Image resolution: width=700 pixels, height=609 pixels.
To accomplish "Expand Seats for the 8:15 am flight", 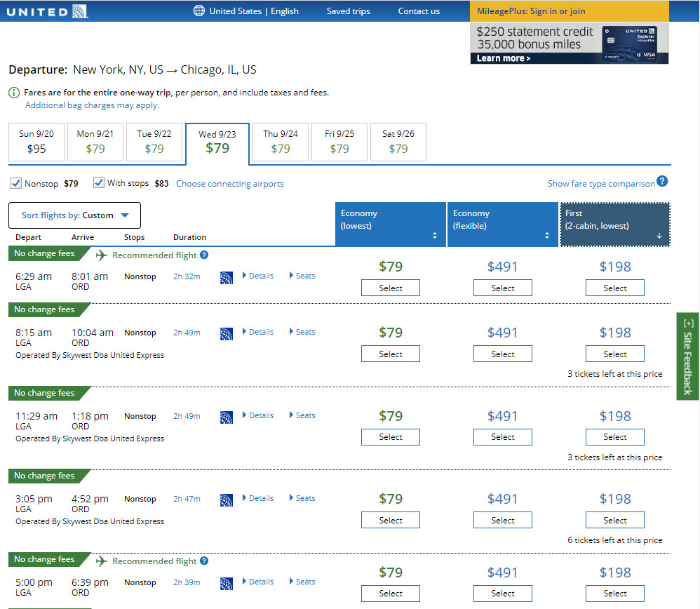I will pyautogui.click(x=302, y=332).
